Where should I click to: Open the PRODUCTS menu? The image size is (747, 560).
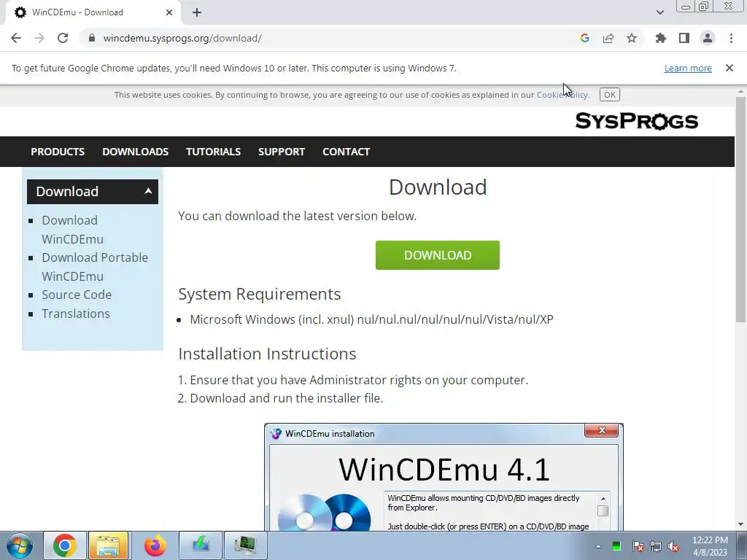tap(58, 152)
